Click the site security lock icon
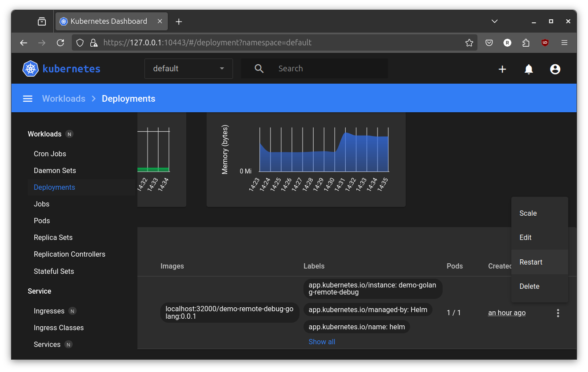Screen dimensions: 588x372 pyautogui.click(x=93, y=43)
